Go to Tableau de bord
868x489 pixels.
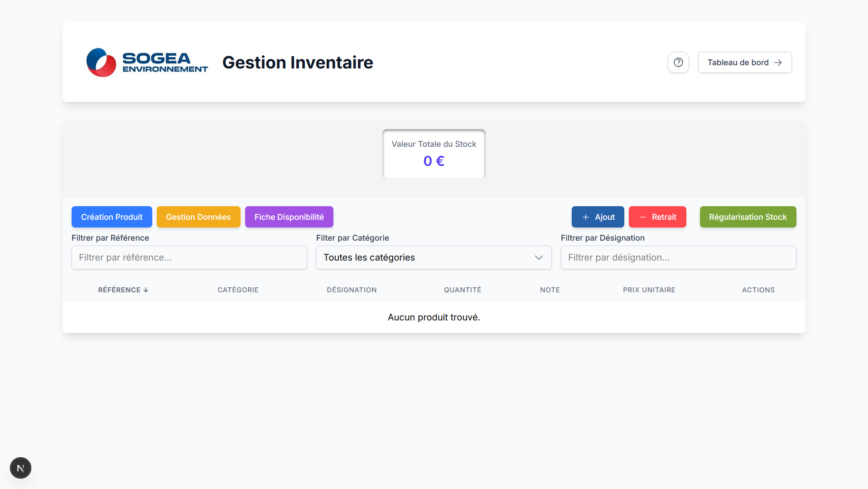coord(745,63)
